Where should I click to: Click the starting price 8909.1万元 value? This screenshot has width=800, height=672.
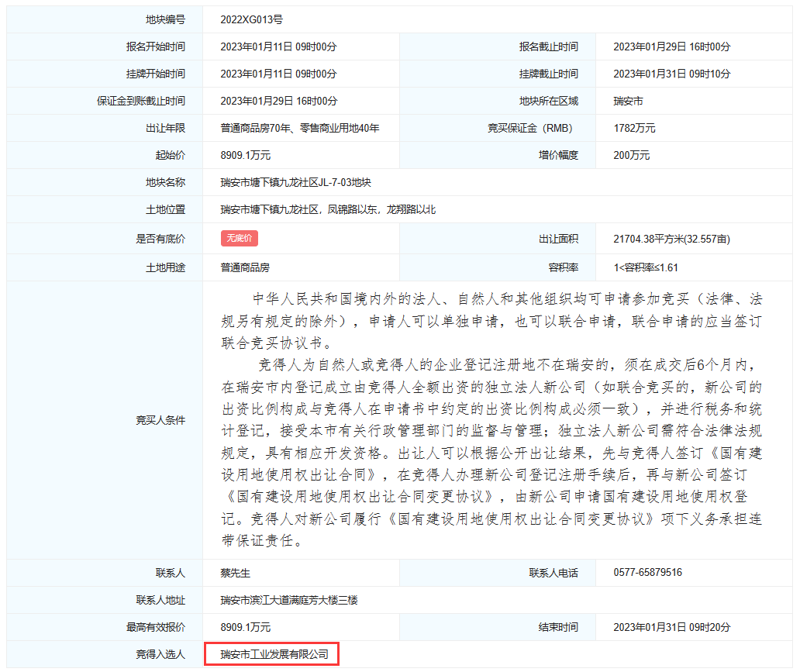[x=245, y=155]
